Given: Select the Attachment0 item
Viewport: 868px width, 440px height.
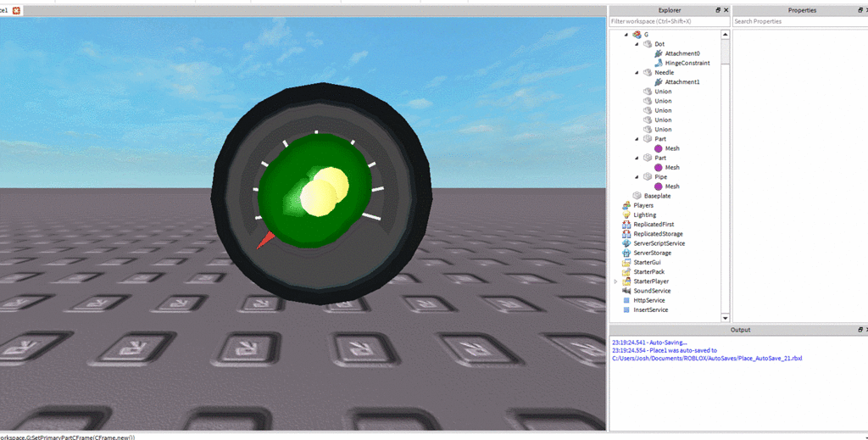Looking at the screenshot, I should click(x=682, y=53).
